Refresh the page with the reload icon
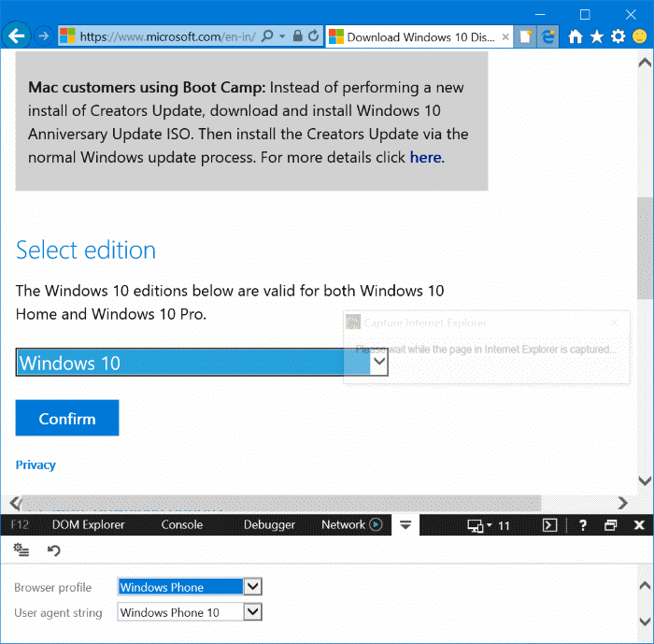Viewport: 654px width, 644px height. 313,36
